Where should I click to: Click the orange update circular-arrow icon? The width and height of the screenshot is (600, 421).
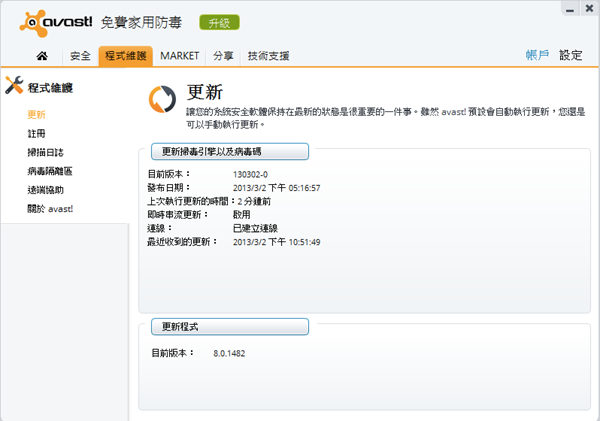(161, 98)
